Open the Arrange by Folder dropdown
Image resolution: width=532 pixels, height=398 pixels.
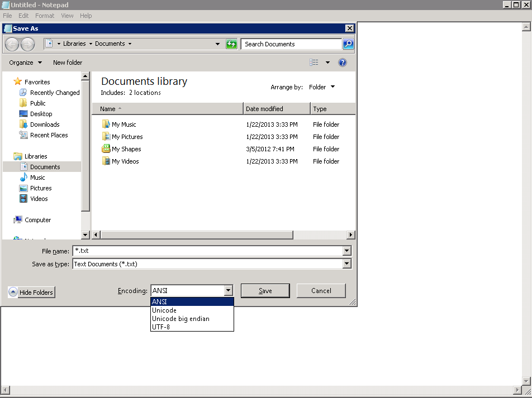pyautogui.click(x=322, y=87)
